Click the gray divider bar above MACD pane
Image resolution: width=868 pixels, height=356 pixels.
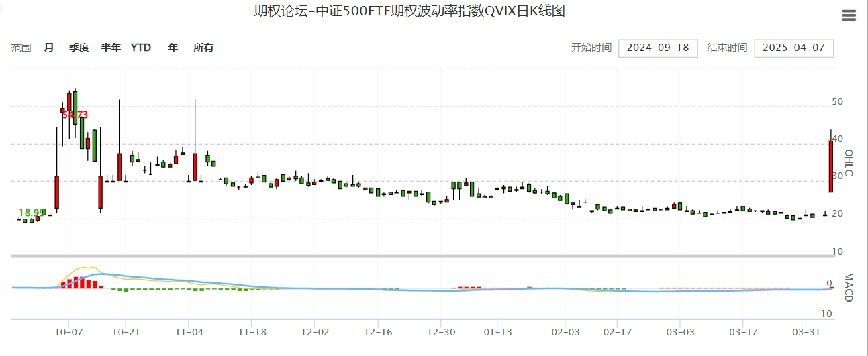(423, 256)
